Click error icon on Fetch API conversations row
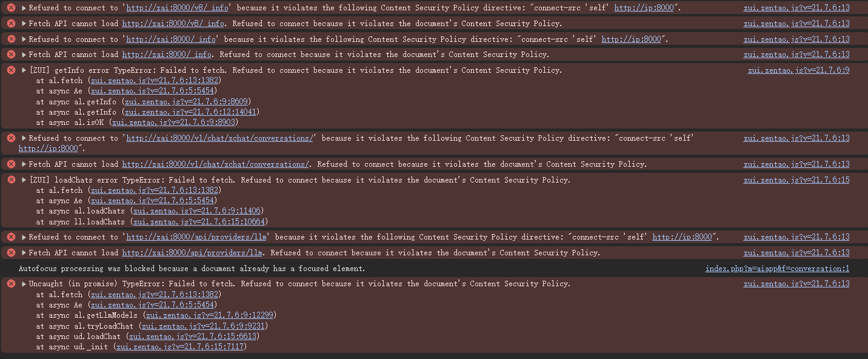 point(11,164)
